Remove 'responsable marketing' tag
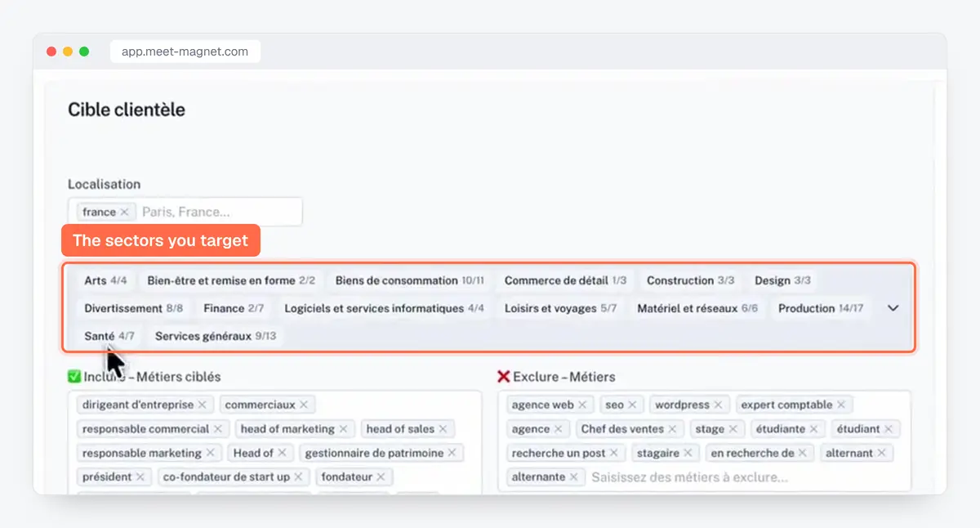This screenshot has width=980, height=528. pyautogui.click(x=210, y=453)
